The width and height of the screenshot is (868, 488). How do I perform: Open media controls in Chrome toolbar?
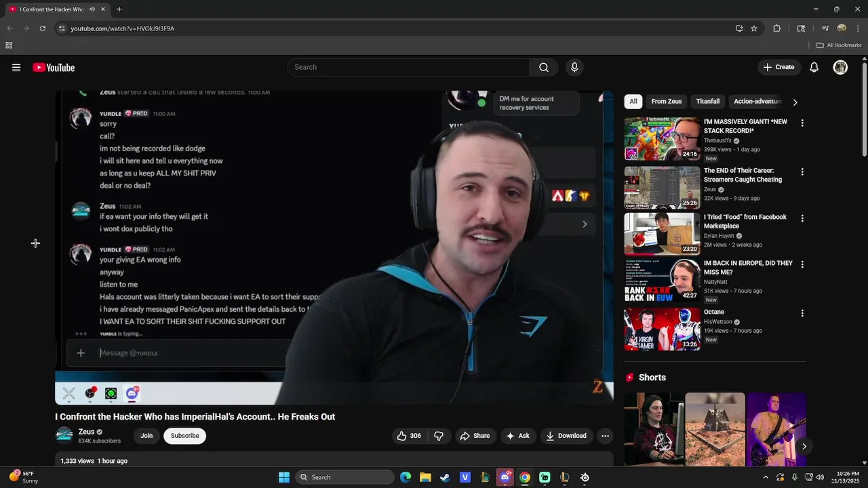pyautogui.click(x=825, y=28)
